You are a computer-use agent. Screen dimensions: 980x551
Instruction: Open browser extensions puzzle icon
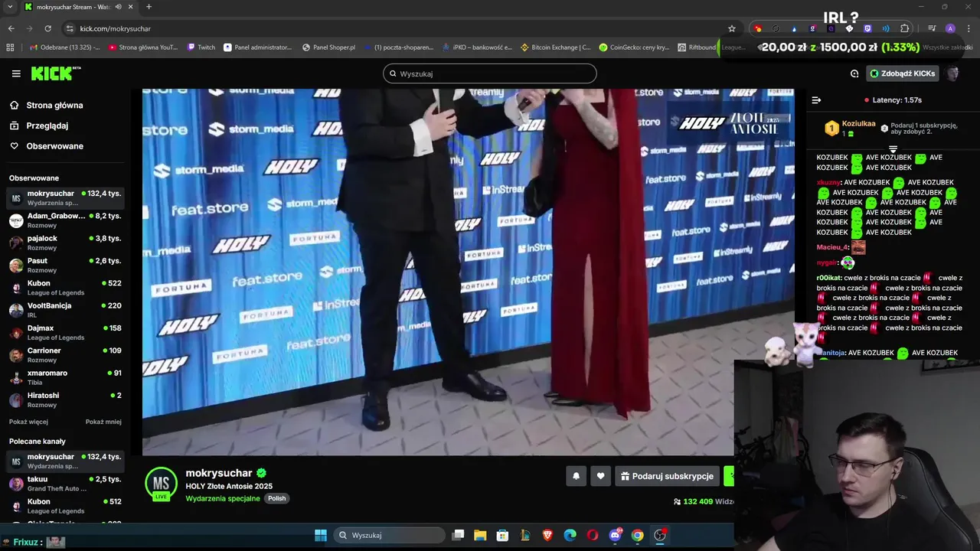click(904, 28)
